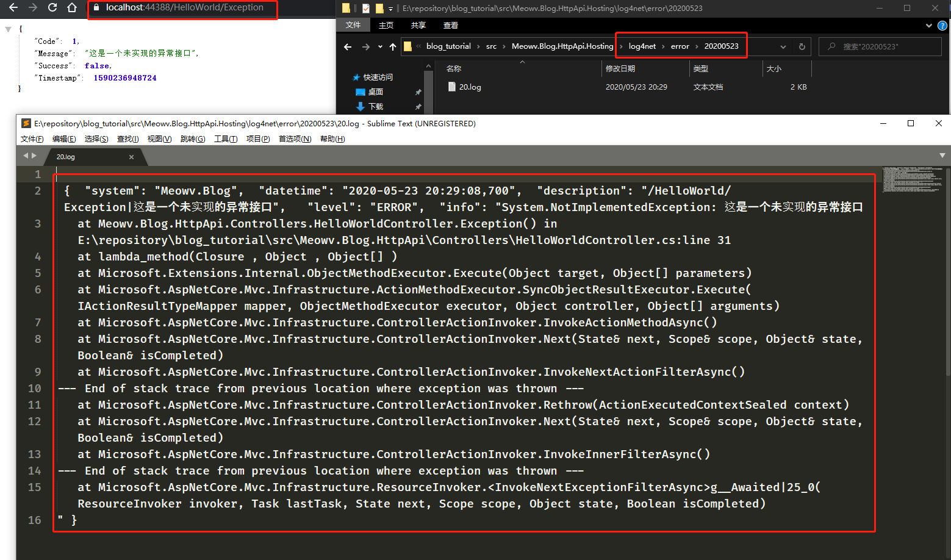
Task: Open the 跳转(G) menu in Sublime Text
Action: (193, 139)
